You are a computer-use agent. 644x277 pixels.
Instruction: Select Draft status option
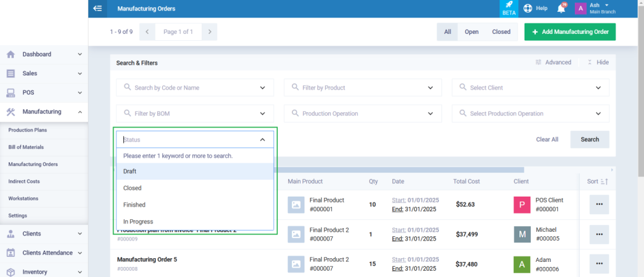[195, 171]
